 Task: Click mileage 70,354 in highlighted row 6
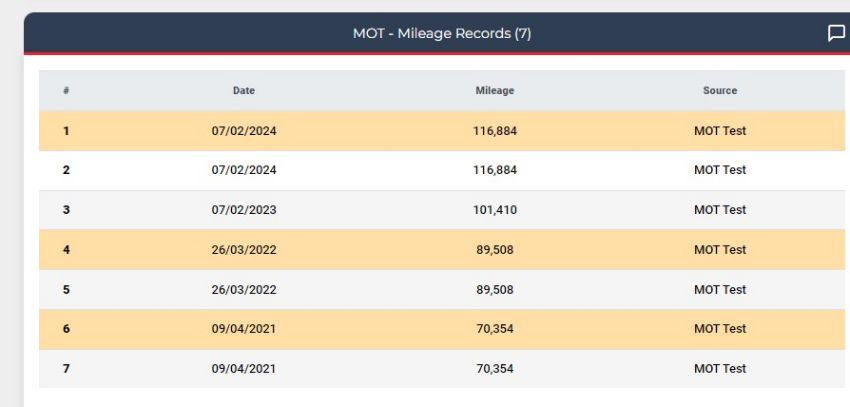[495, 329]
